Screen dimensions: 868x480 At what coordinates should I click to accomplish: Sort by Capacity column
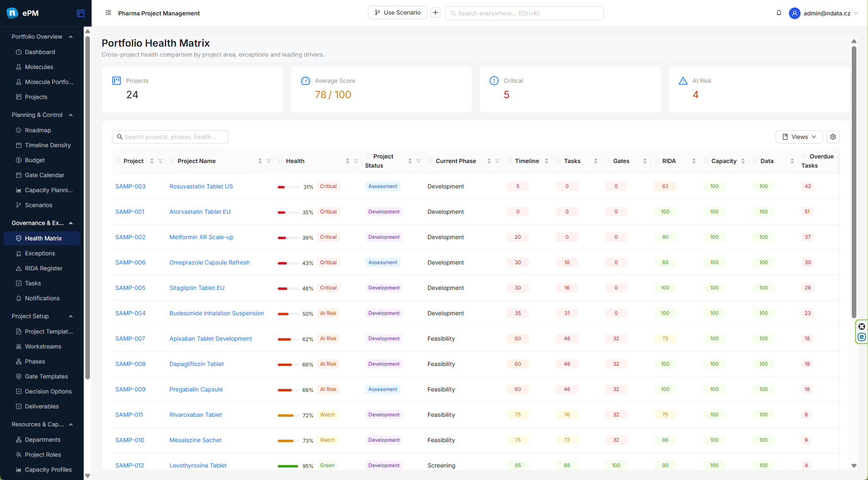(743, 161)
